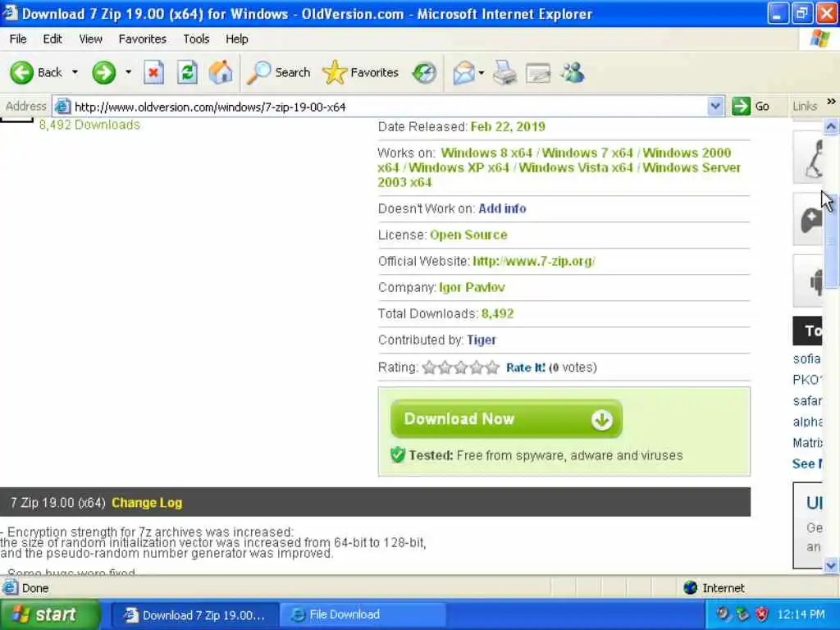Click the Mail envelope icon

click(463, 73)
